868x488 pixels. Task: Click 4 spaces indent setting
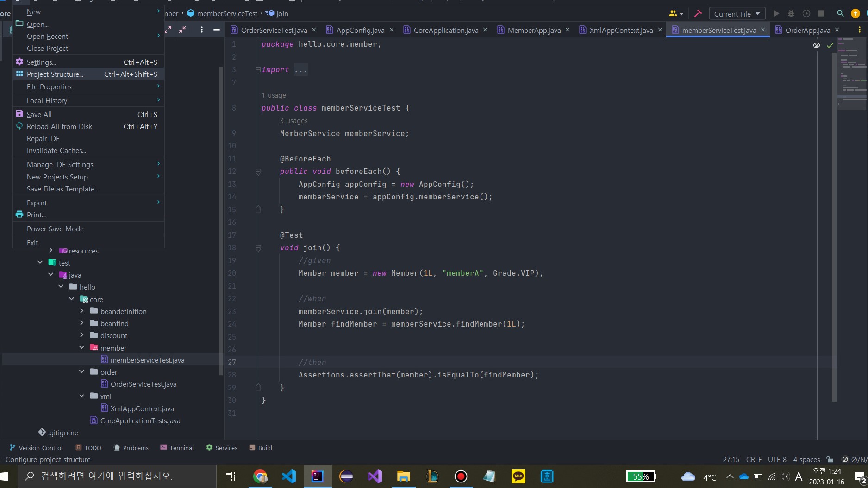point(806,459)
